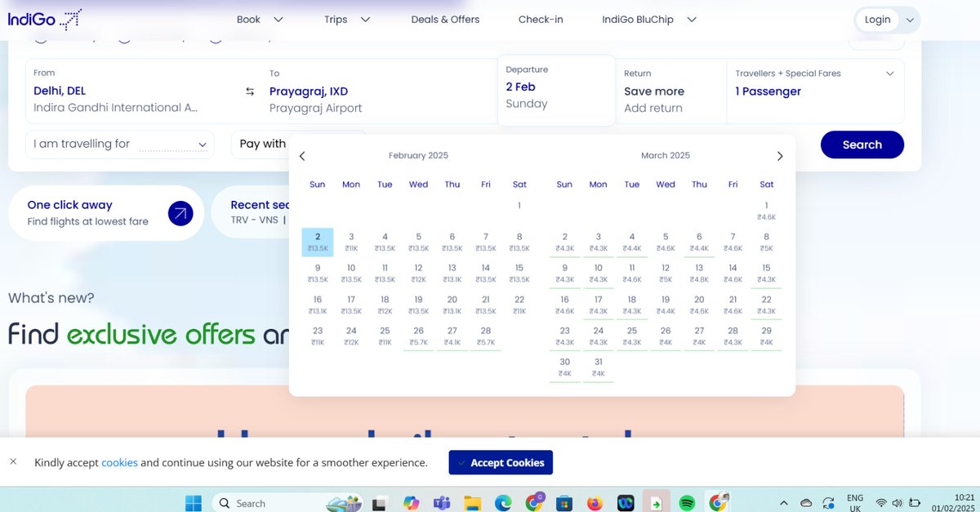Pick February 26 with ₹5.7K fare
980x512 pixels.
[418, 336]
